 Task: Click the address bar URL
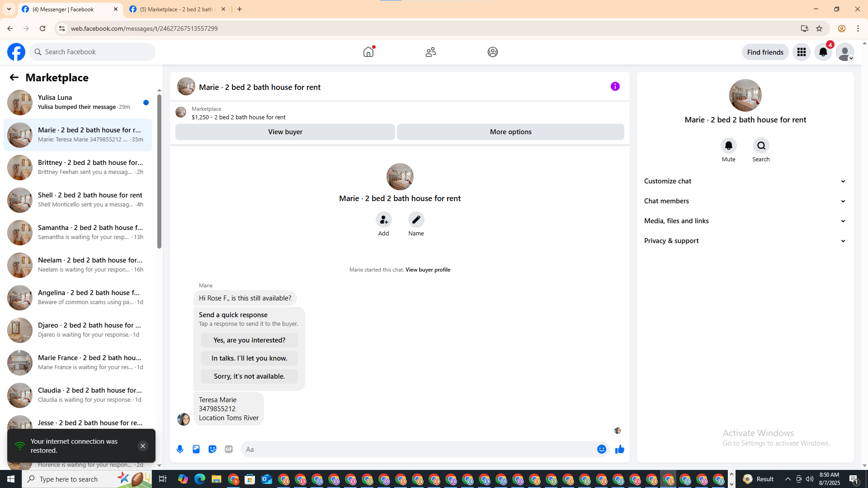[x=144, y=28]
